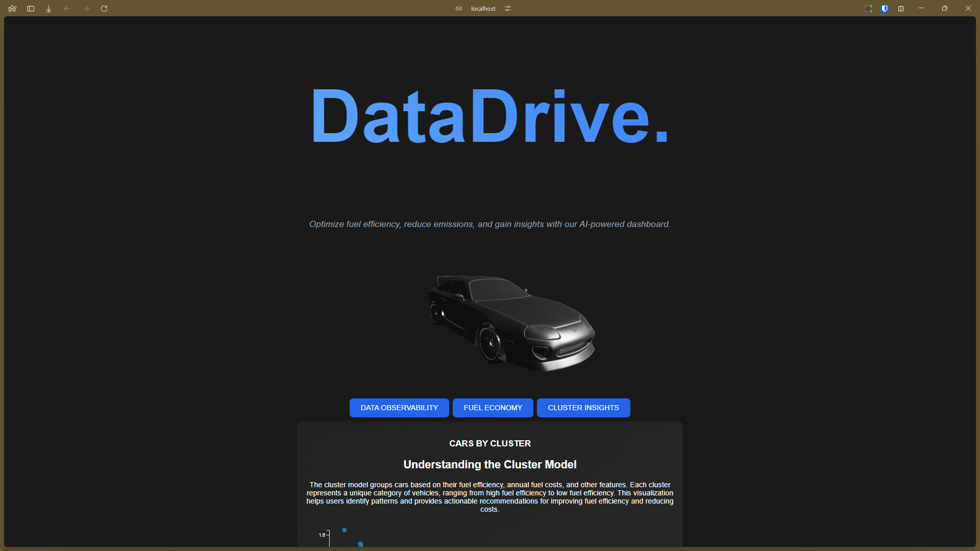Screen dimensions: 980x551
Task: Click the browser logo menu icon
Action: point(12,9)
